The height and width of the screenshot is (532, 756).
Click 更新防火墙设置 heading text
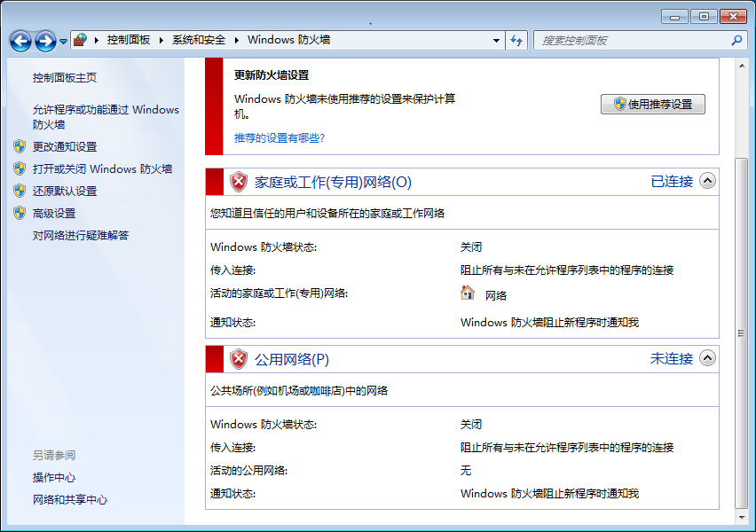[272, 75]
